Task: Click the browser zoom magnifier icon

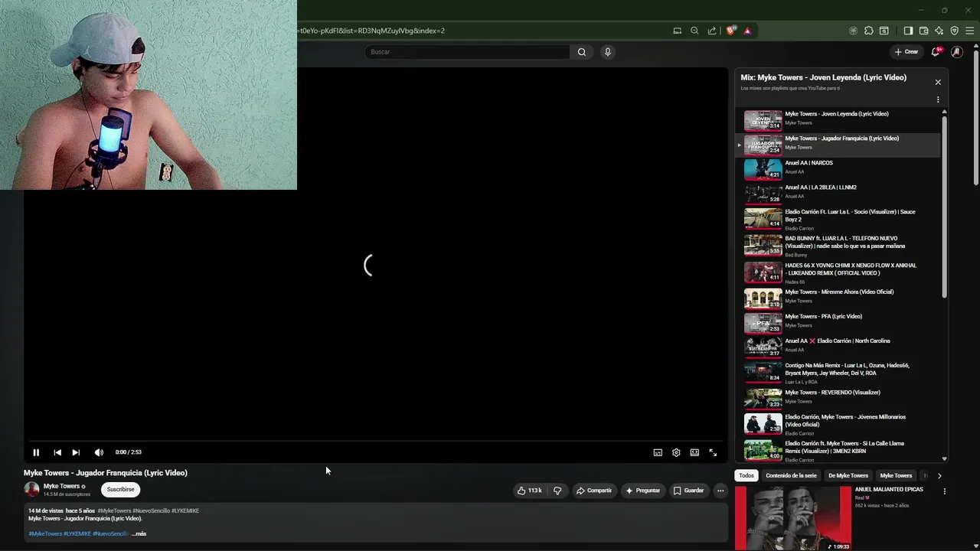Action: [694, 31]
